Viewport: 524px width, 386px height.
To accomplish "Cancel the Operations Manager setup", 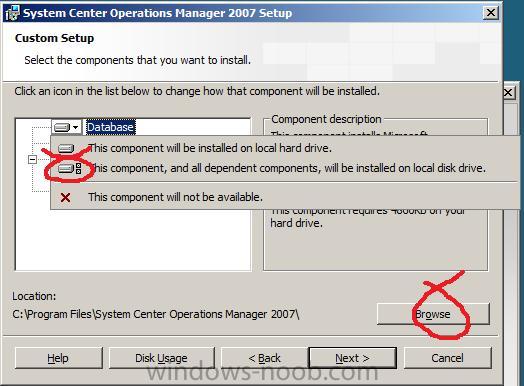I will pos(447,358).
